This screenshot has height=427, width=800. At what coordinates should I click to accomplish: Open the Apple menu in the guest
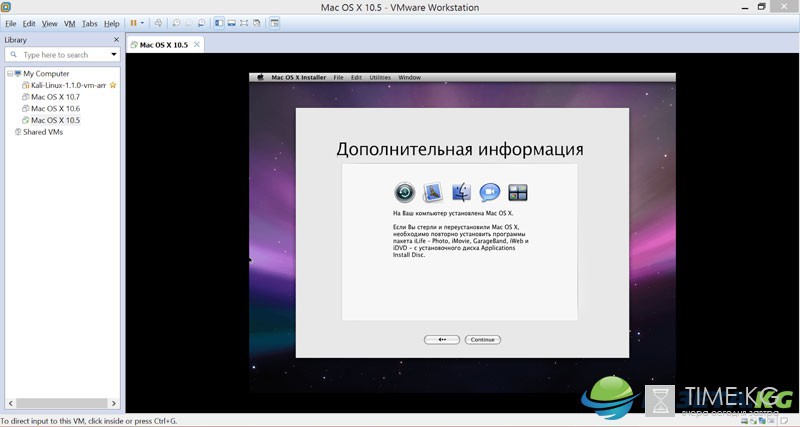(x=260, y=78)
